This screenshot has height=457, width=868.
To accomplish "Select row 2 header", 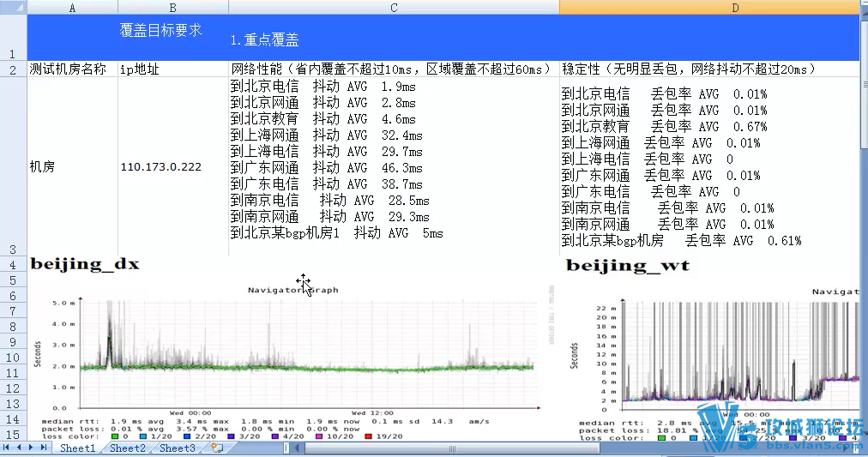I will [x=13, y=69].
